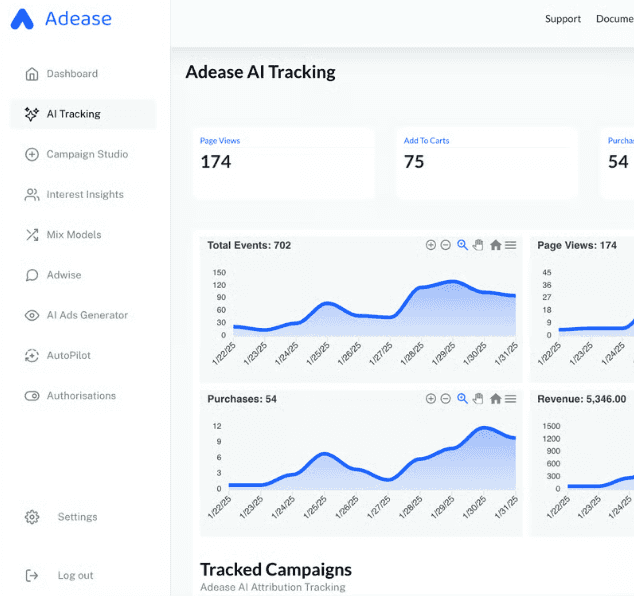Open the Total Events chart hamburger menu
Screen dimensions: 634x596
511,245
